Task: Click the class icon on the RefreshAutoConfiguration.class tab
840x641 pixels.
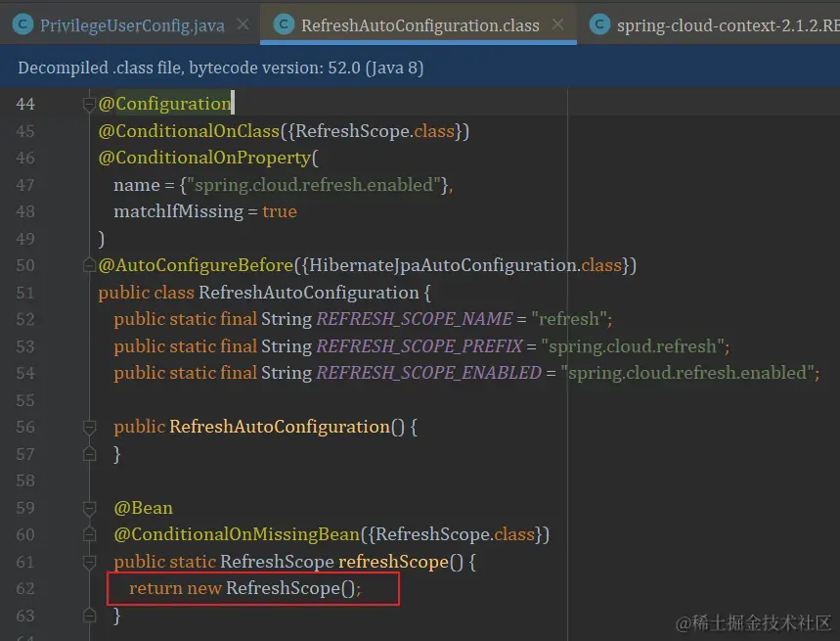Action: [284, 24]
